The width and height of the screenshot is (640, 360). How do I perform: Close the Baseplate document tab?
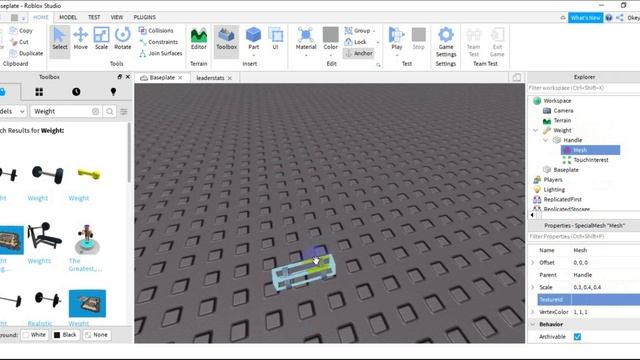[180, 78]
